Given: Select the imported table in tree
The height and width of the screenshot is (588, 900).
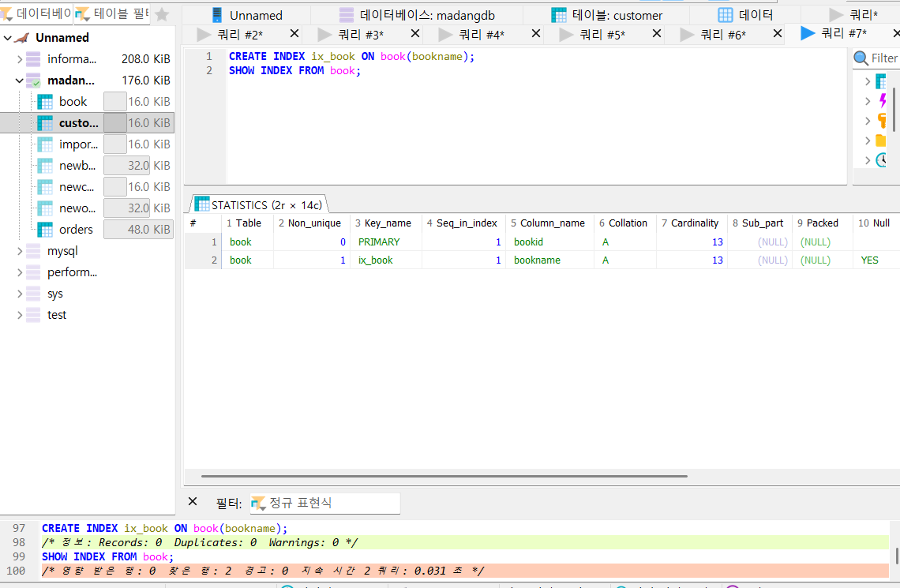Looking at the screenshot, I should [78, 144].
